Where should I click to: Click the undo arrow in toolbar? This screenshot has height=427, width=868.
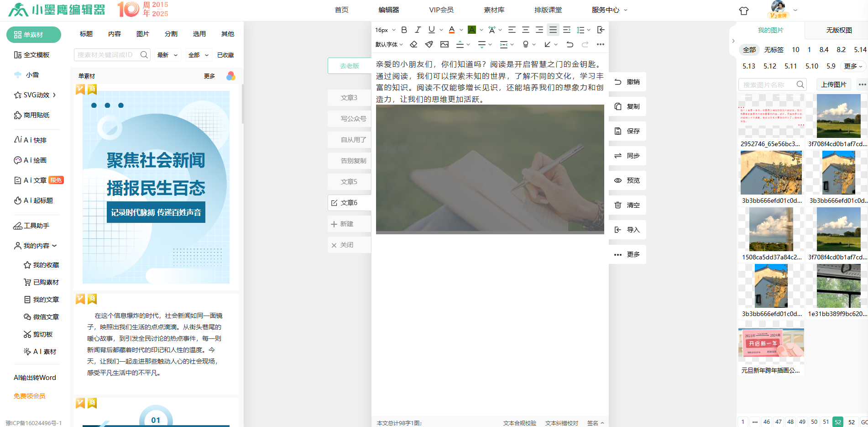570,44
